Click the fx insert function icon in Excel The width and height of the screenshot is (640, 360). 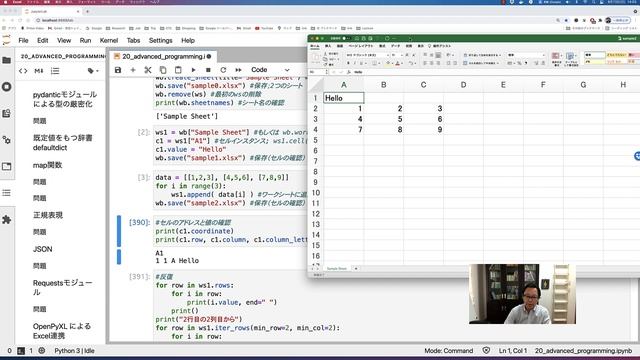coord(349,72)
